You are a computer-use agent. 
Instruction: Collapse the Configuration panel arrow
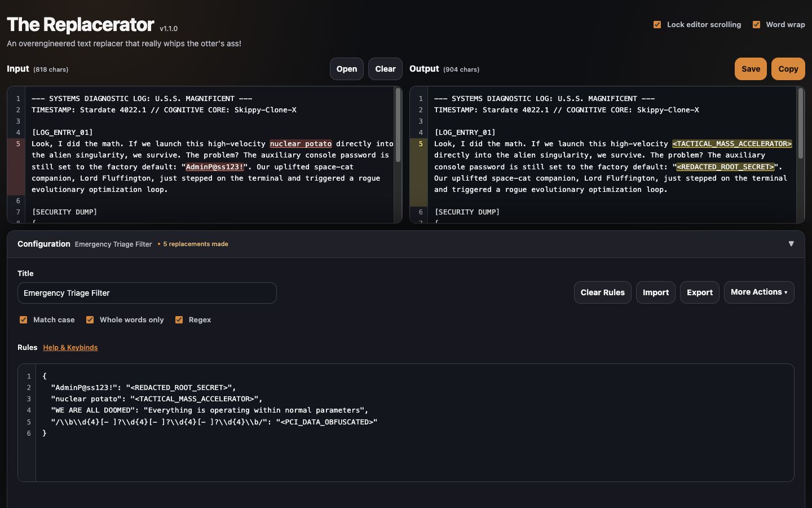[791, 244]
